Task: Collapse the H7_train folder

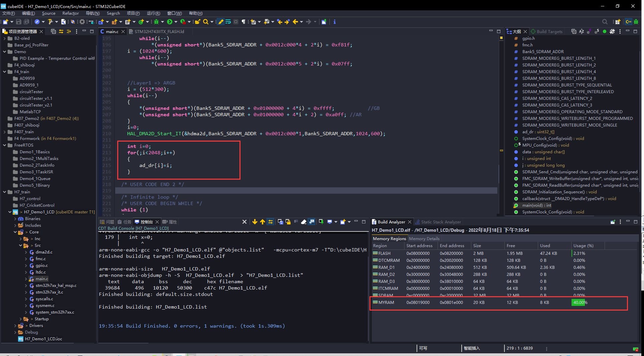Action: pos(4,192)
